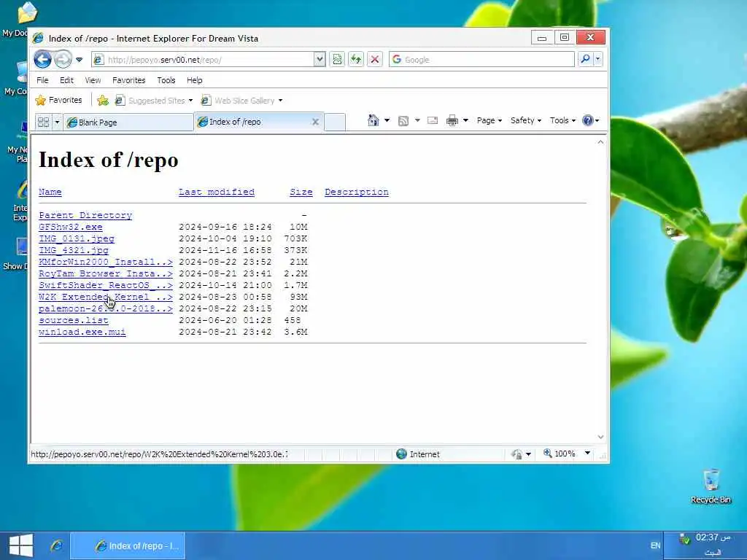Close the Index of /repo tab
The width and height of the screenshot is (747, 560).
[315, 122]
